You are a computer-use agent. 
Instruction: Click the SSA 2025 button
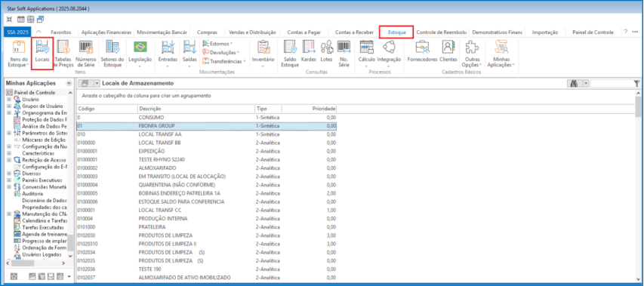17,32
